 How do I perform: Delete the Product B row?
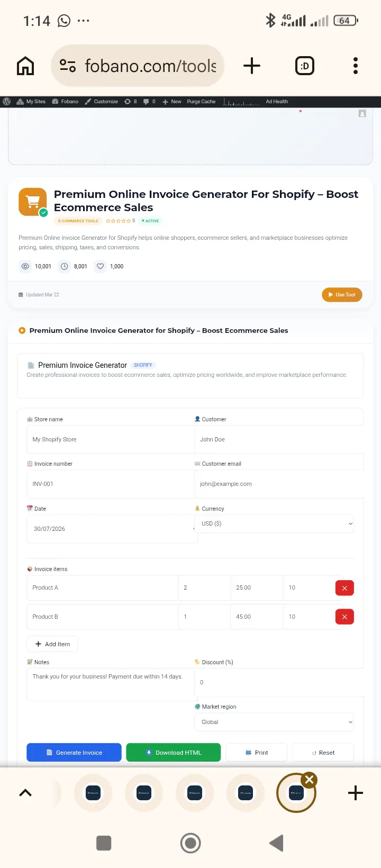344,617
